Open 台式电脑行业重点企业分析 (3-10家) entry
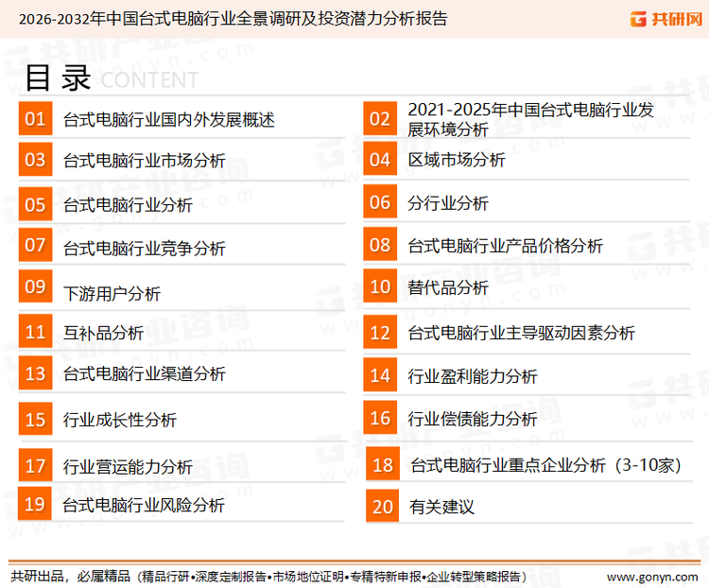Screen dimensions: 709x588 pyautogui.click(x=545, y=465)
